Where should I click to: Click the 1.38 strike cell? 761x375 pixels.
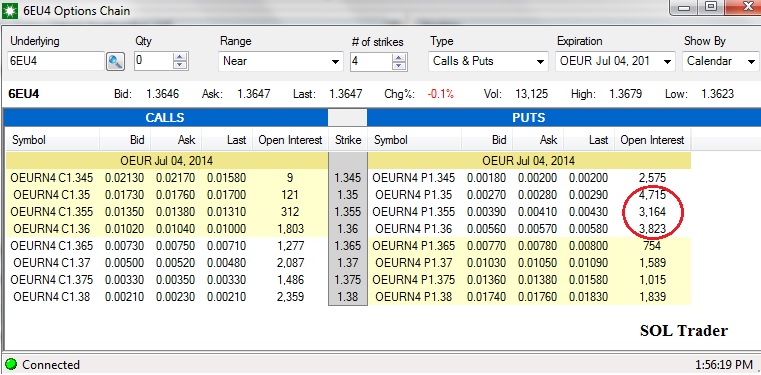[348, 296]
